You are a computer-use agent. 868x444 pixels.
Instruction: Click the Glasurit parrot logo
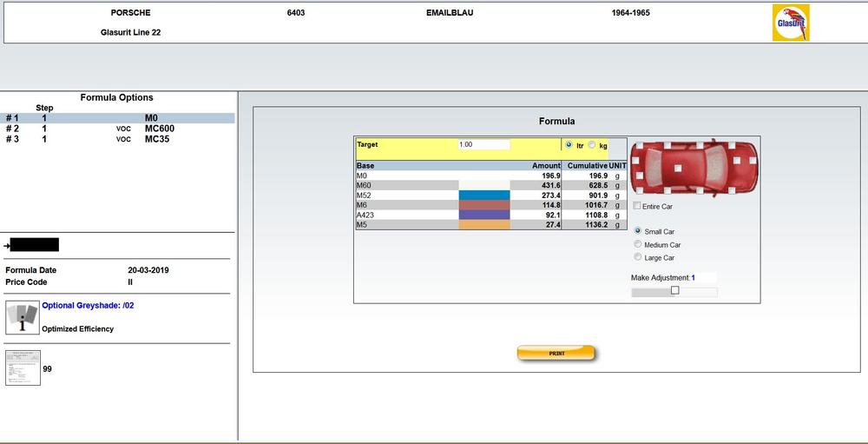[791, 23]
